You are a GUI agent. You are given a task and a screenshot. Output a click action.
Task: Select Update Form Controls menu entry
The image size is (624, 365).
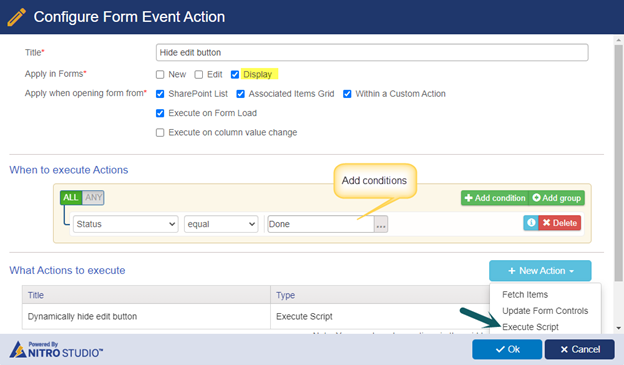tap(545, 311)
